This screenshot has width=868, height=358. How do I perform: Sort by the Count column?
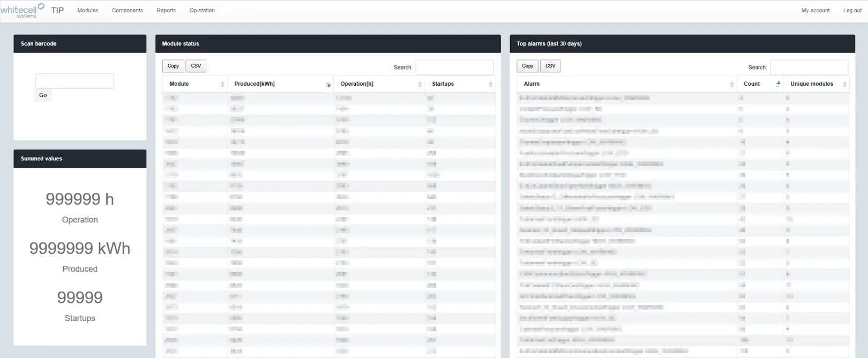[x=760, y=84]
